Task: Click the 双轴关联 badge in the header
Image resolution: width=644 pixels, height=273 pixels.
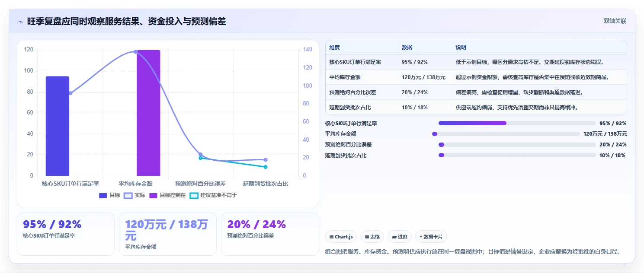Action: [615, 21]
